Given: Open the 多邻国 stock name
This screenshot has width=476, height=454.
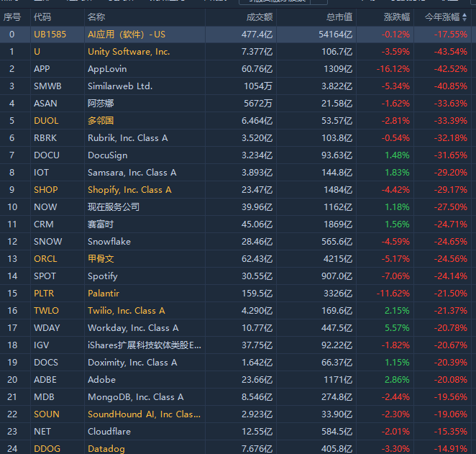Looking at the screenshot, I should (101, 121).
